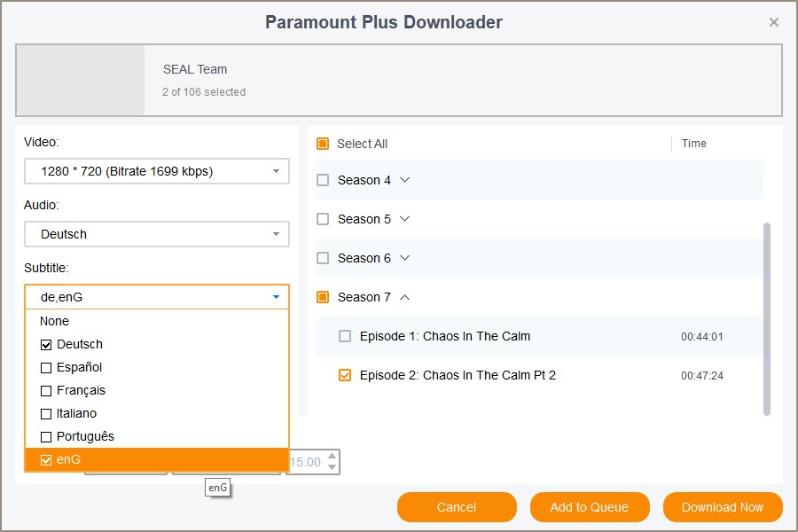Click the Add to Queue button
This screenshot has width=798, height=532.
click(x=590, y=507)
